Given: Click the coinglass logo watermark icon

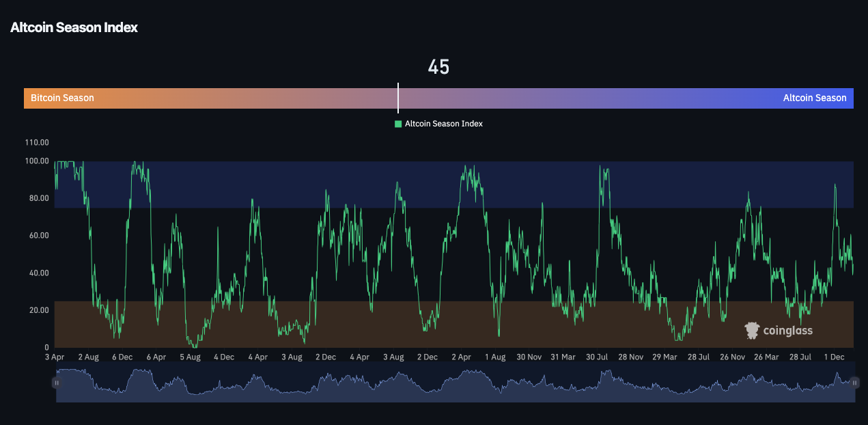Looking at the screenshot, I should click(752, 330).
